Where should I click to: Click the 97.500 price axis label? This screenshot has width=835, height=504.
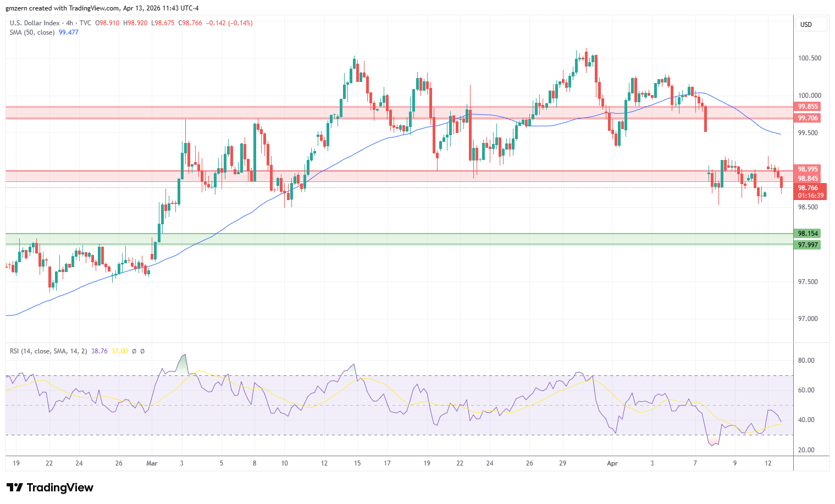tap(808, 282)
